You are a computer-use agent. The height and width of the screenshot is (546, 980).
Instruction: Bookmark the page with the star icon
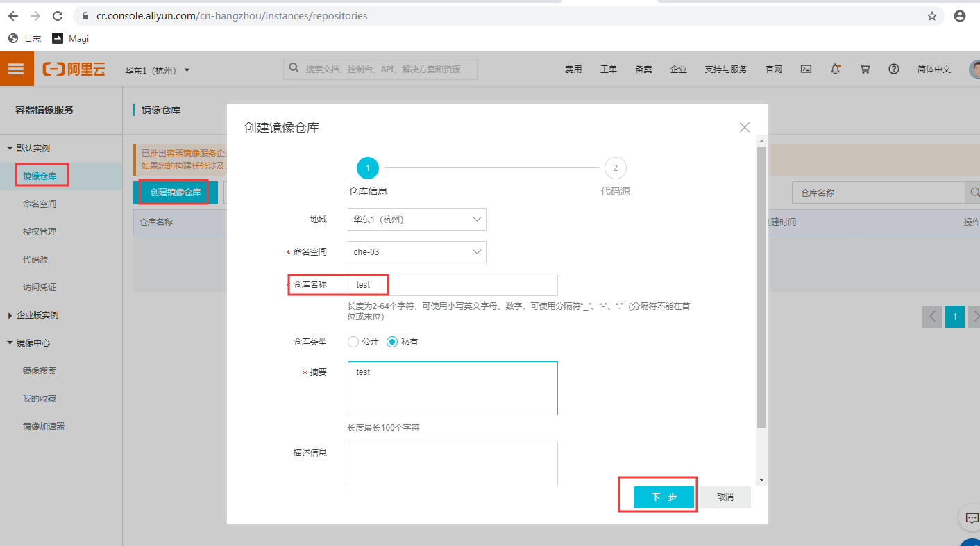[931, 15]
